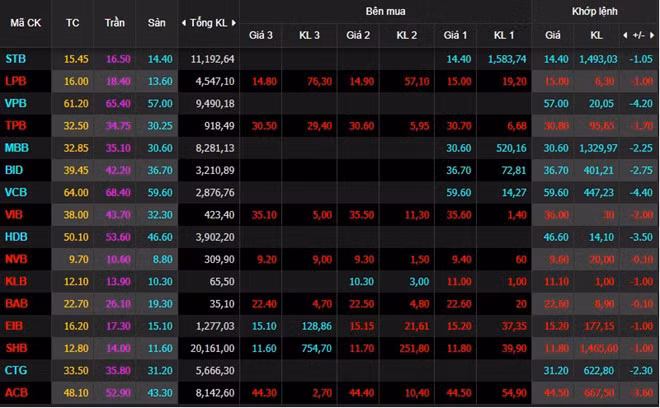Click the SHB ticker symbol
The height and width of the screenshot is (408, 660).
tap(16, 346)
